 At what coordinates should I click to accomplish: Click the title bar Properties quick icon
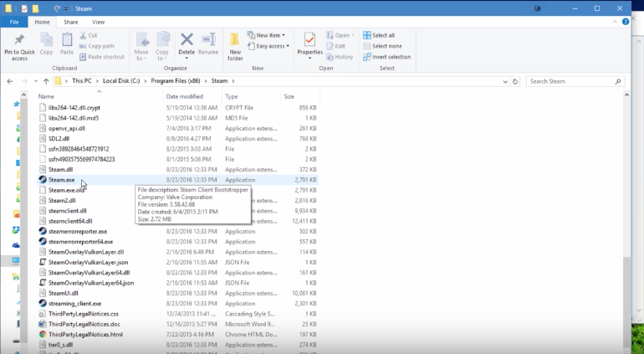[x=24, y=8]
